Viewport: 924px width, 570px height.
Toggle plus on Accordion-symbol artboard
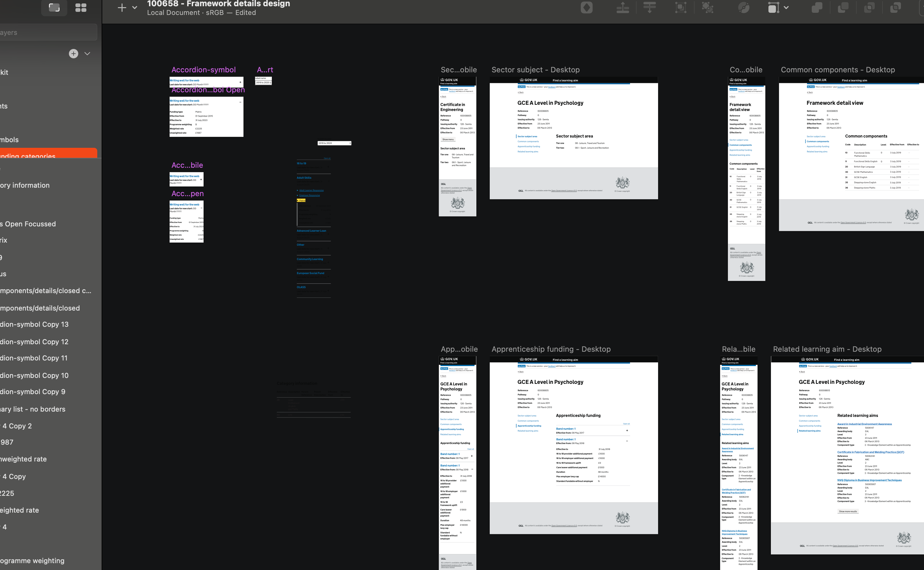240,82
